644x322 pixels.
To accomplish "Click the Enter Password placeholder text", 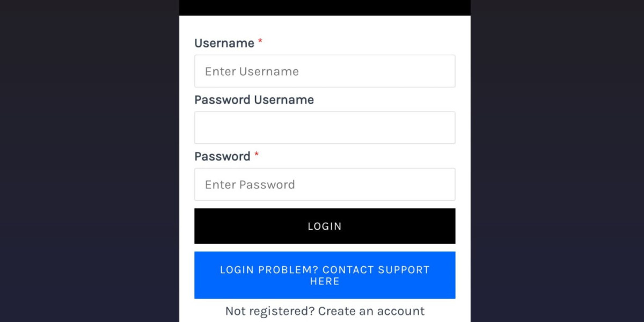I will coord(249,184).
